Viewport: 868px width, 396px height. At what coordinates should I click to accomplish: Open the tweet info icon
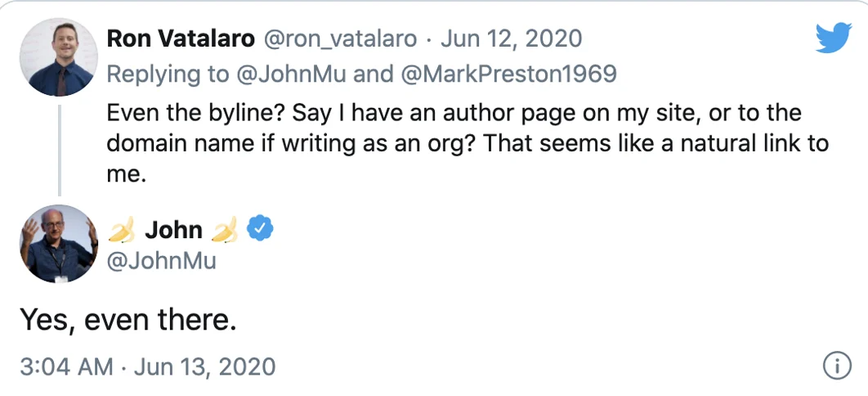(837, 367)
